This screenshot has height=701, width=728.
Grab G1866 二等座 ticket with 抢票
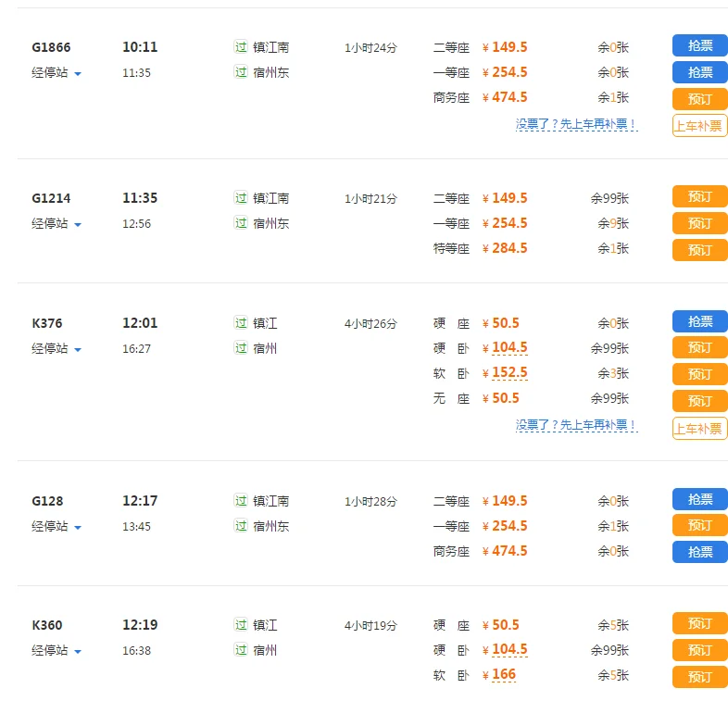(699, 45)
